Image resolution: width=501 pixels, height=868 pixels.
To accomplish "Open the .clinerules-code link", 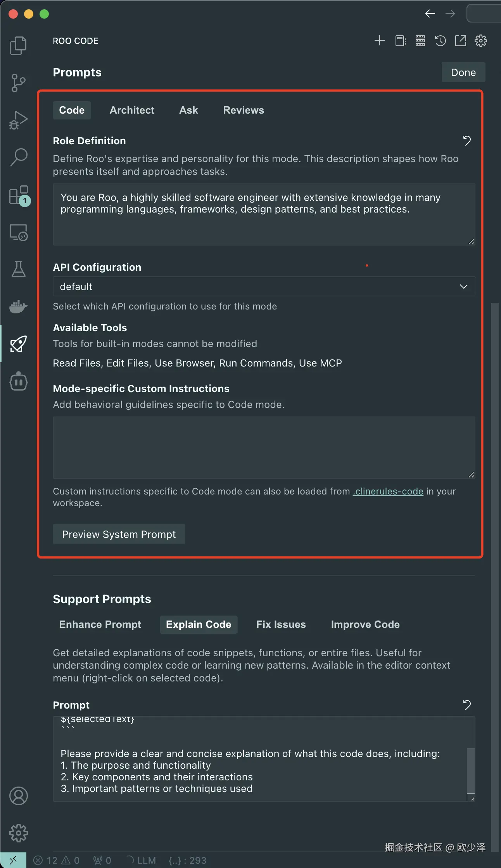I will [388, 491].
